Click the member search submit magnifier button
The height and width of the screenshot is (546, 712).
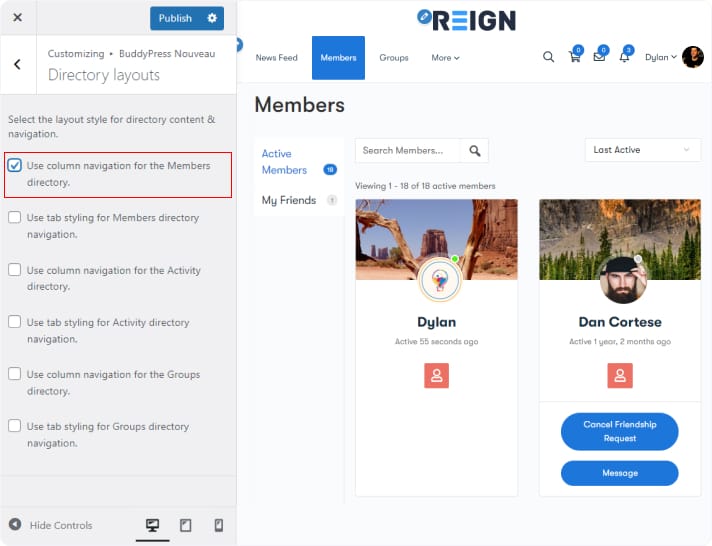click(475, 151)
